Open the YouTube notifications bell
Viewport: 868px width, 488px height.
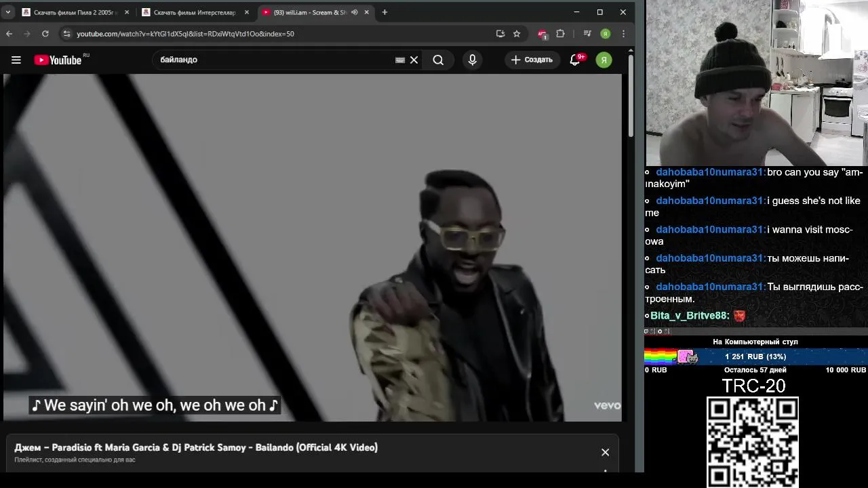pos(575,60)
